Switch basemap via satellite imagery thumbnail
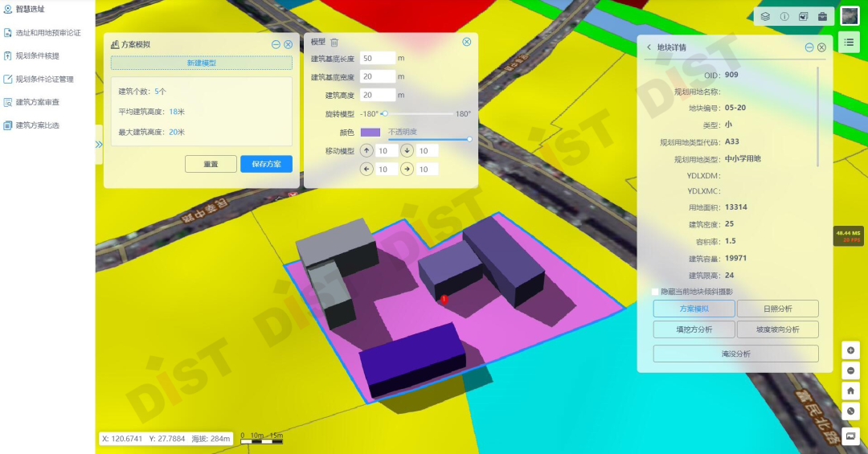The width and height of the screenshot is (868, 454). coord(850,15)
